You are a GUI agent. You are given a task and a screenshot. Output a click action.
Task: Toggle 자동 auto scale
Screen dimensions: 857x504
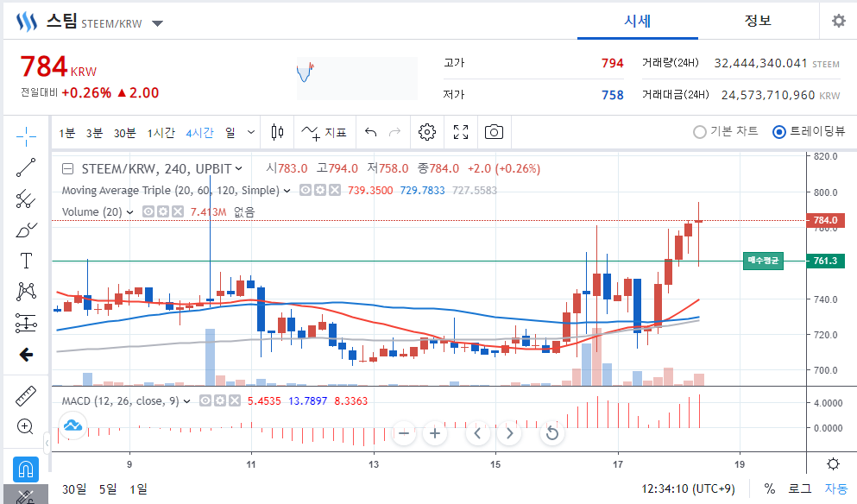[836, 488]
